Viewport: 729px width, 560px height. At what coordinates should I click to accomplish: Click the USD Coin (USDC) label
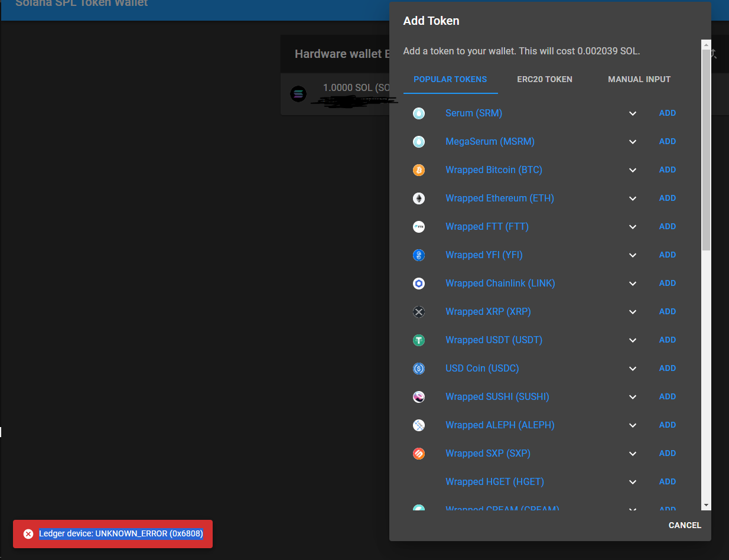point(482,369)
